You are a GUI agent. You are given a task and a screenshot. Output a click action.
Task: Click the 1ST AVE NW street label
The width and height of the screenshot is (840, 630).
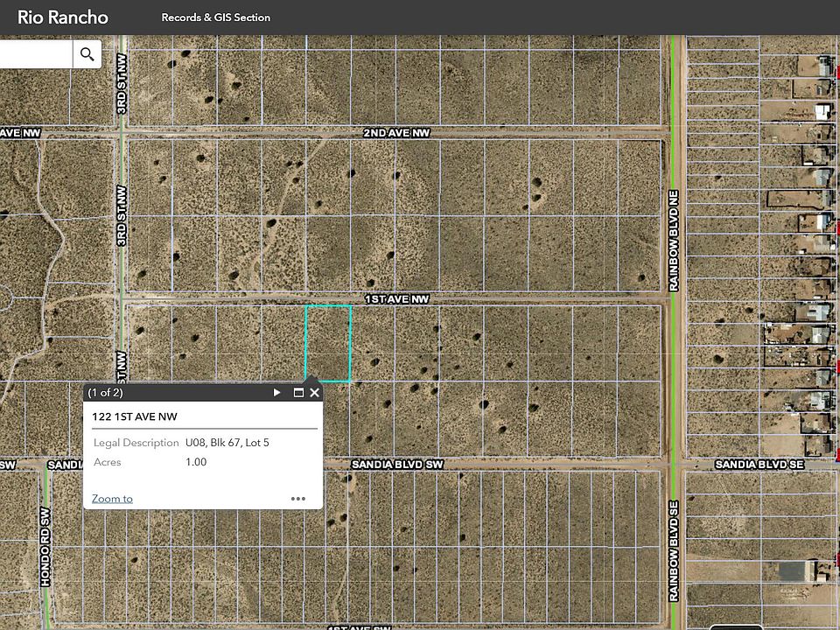397,299
